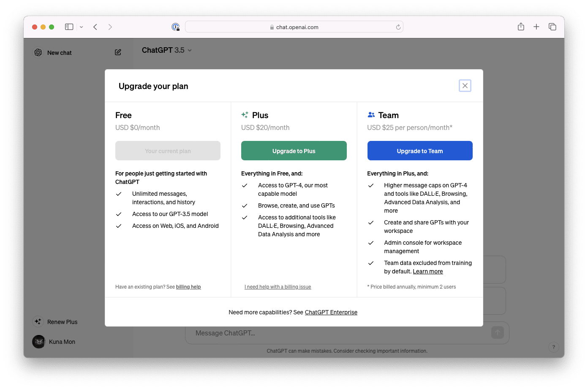The height and width of the screenshot is (389, 588).
Task: Go forward with Safari's forward arrow
Action: pyautogui.click(x=110, y=27)
